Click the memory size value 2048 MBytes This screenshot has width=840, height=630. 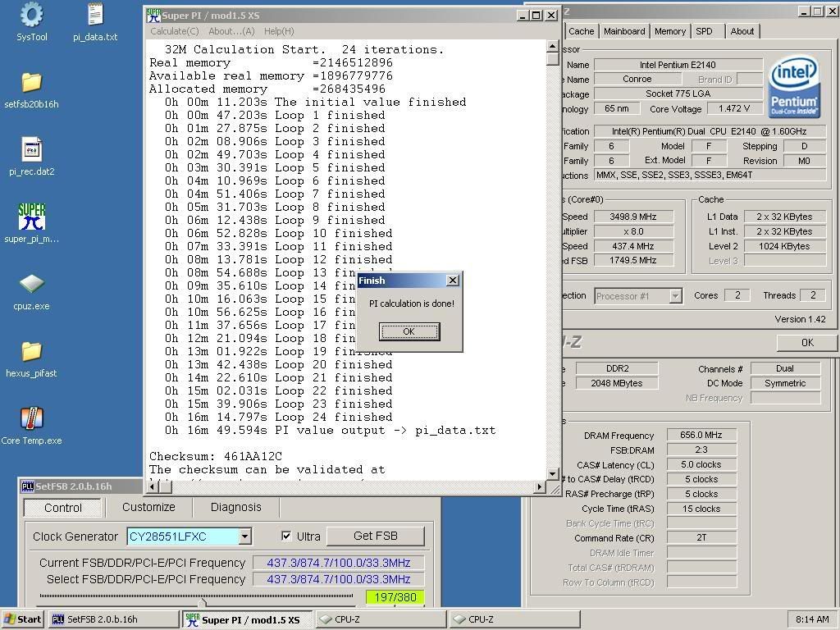[x=617, y=383]
